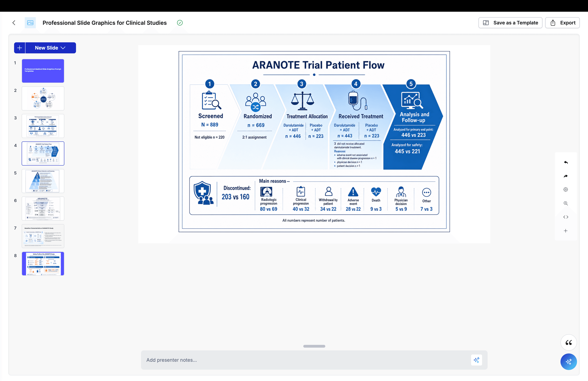Image resolution: width=588 pixels, height=381 pixels.
Task: Select slide 8 Safety Profile thumbnail
Action: coord(43,264)
